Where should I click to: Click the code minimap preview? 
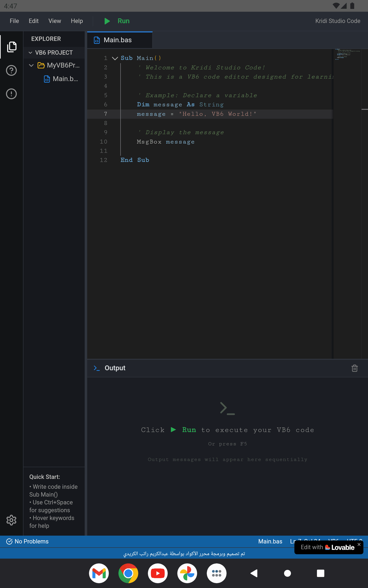pos(347,54)
